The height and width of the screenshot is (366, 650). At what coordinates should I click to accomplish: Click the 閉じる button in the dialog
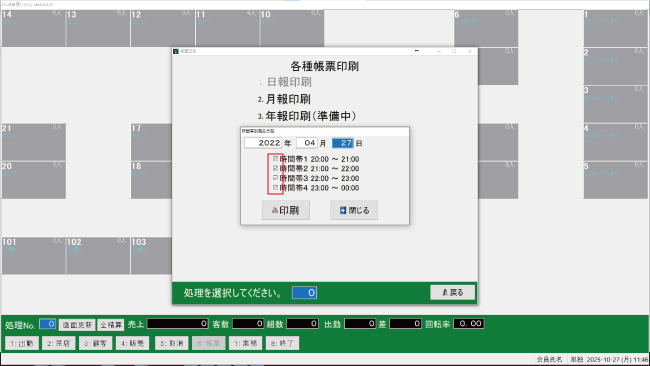354,210
